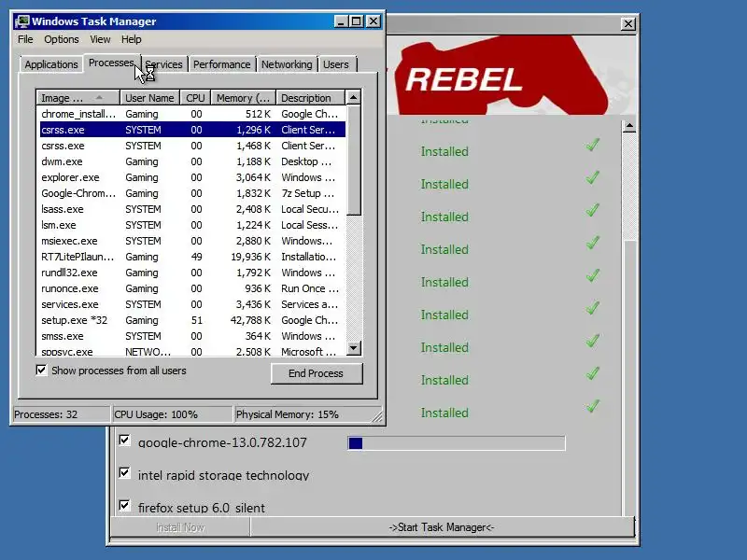
Task: Uncheck the google-chrome-13.0.782.107 checkbox
Action: tap(124, 440)
